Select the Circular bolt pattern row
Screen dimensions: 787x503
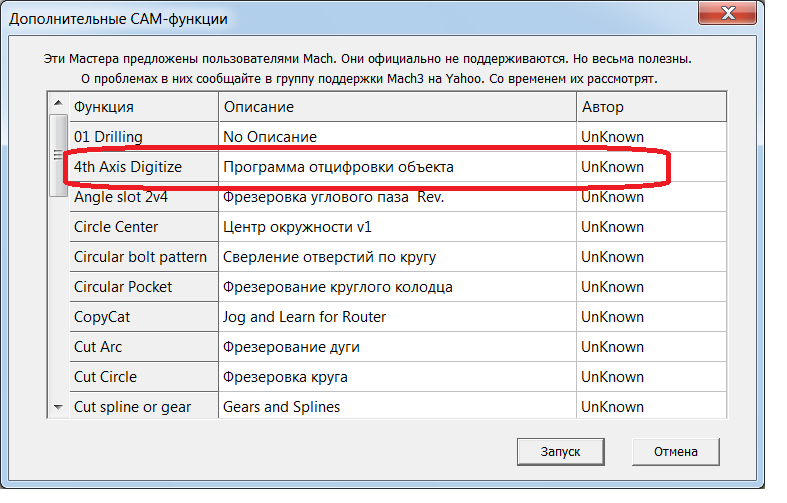[140, 257]
